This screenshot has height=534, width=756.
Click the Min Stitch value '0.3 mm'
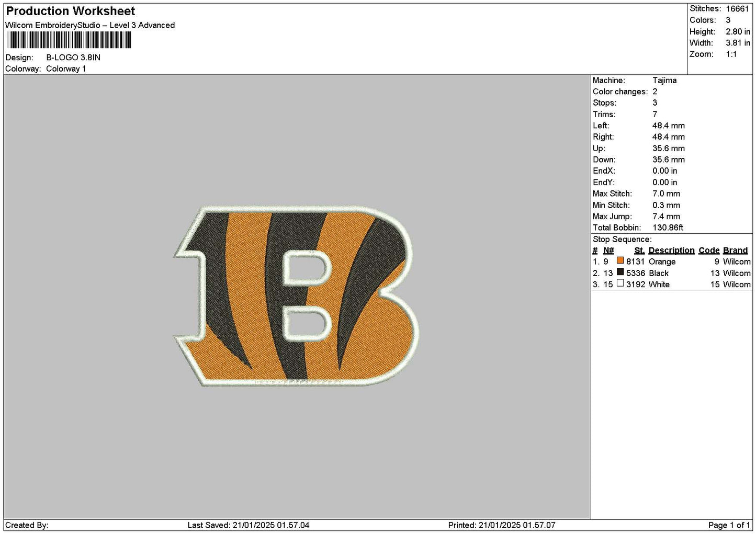click(x=666, y=206)
